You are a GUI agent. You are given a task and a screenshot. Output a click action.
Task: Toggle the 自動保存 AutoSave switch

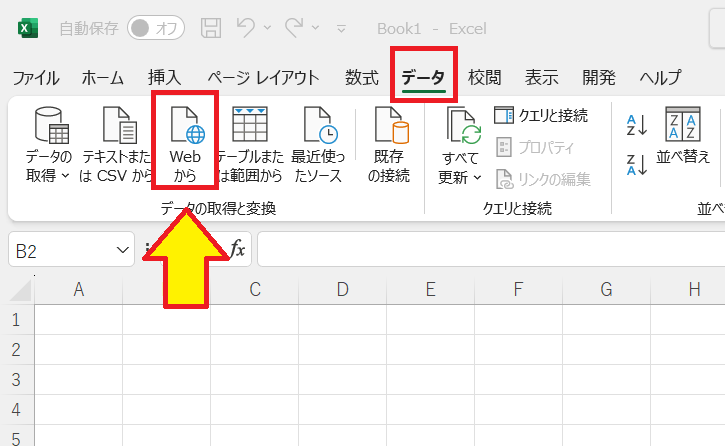[156, 28]
